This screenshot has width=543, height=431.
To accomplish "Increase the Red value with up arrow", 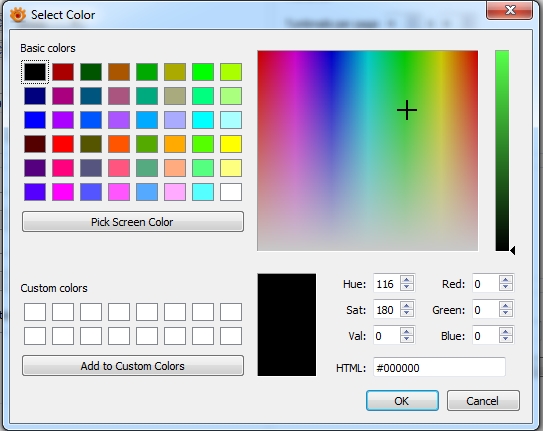I will (x=506, y=279).
